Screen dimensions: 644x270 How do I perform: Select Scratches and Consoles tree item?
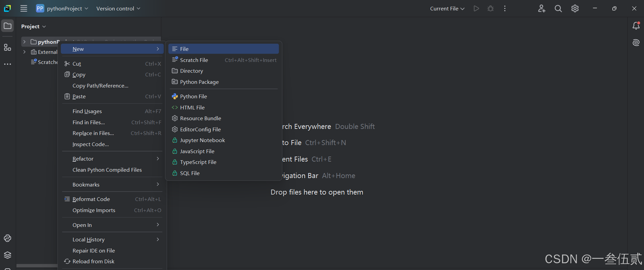pos(44,62)
